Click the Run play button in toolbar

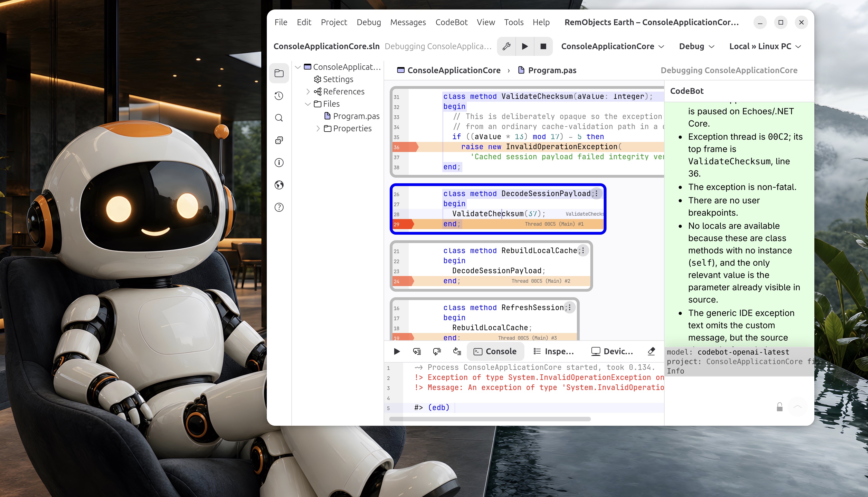[x=525, y=46]
